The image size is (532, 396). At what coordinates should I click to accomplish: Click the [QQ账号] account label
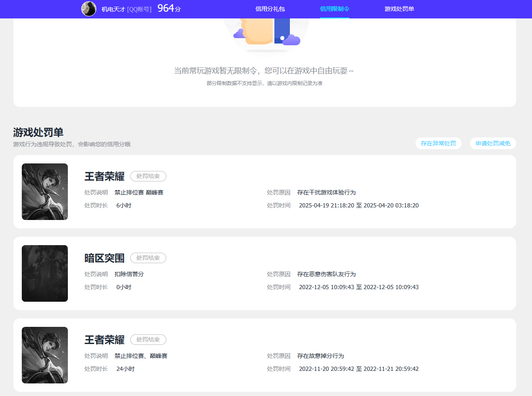click(x=139, y=9)
